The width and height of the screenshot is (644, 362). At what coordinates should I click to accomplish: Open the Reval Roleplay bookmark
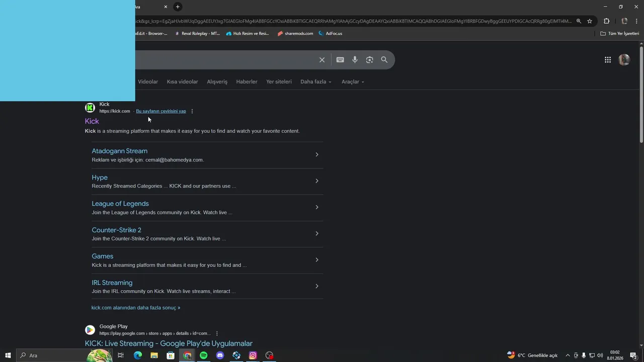click(197, 34)
